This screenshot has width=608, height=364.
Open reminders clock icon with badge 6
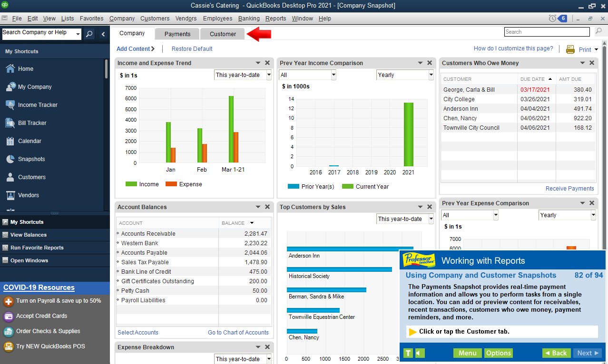point(558,19)
